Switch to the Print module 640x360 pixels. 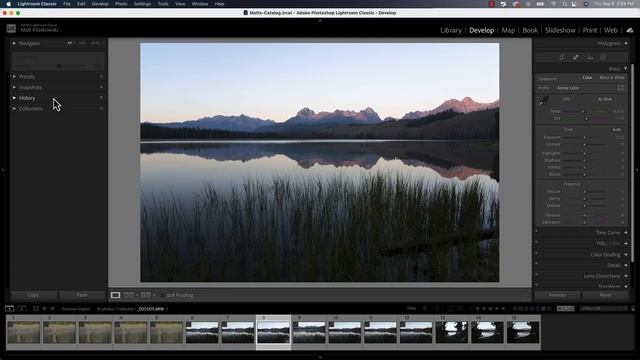(x=589, y=30)
